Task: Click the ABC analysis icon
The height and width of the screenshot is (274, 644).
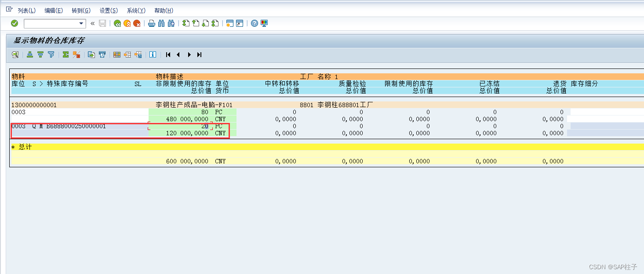Action: [102, 54]
